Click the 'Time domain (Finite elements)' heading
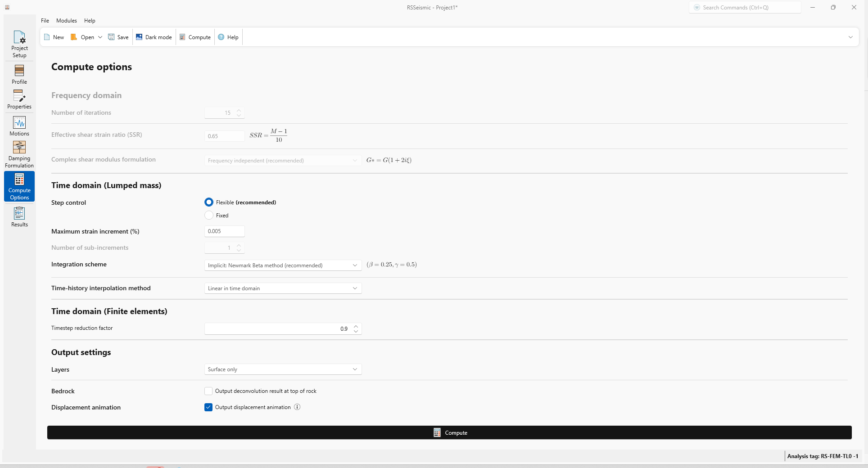This screenshot has width=868, height=468. (x=109, y=311)
